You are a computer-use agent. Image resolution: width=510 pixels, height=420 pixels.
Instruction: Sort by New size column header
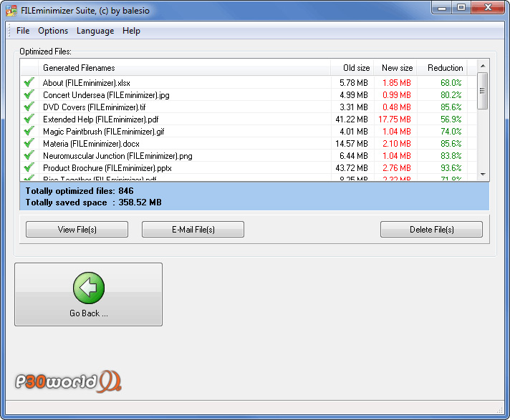point(395,68)
